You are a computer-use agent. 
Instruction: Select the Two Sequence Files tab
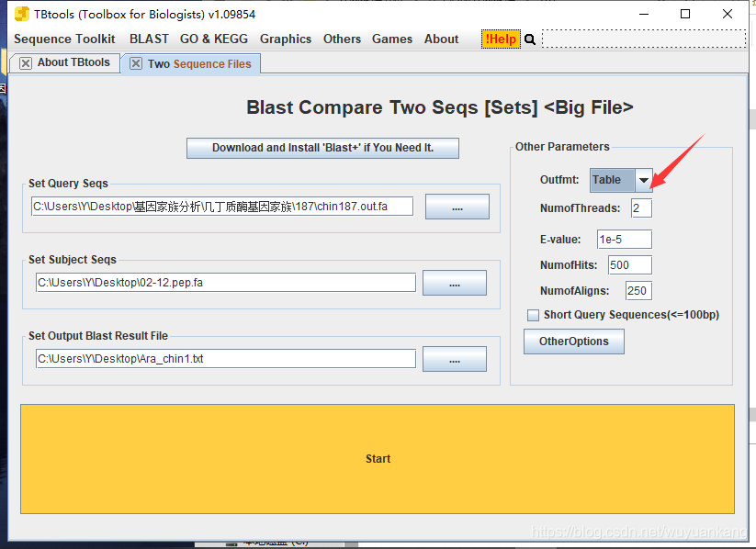tap(199, 64)
